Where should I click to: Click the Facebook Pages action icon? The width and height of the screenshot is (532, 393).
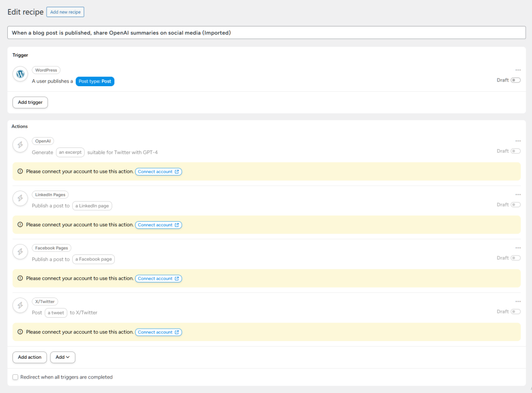point(20,252)
